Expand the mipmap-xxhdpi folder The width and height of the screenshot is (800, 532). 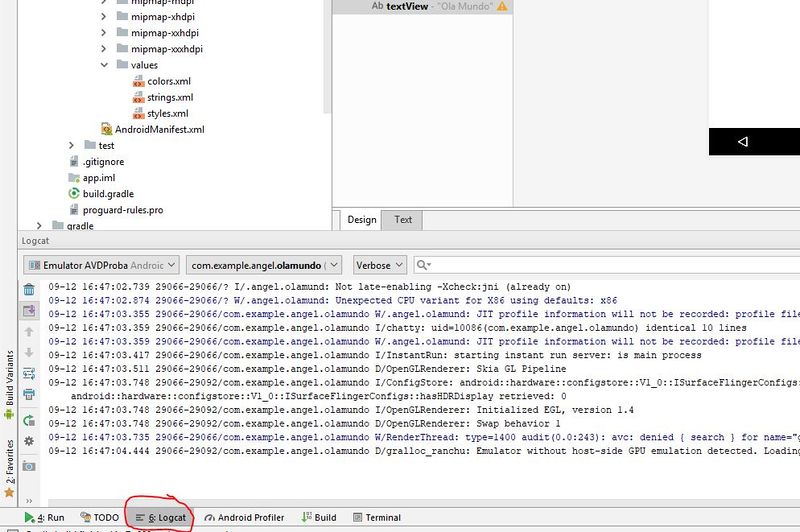coord(104,33)
